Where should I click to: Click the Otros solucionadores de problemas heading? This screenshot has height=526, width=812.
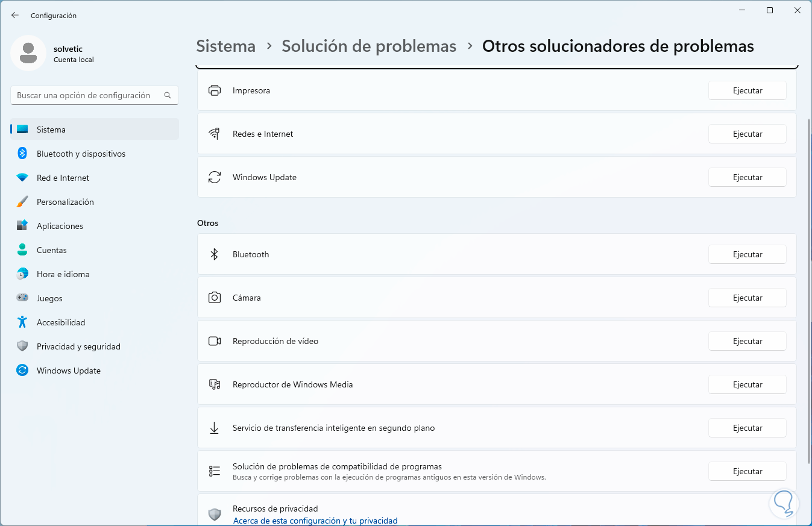[x=618, y=46]
